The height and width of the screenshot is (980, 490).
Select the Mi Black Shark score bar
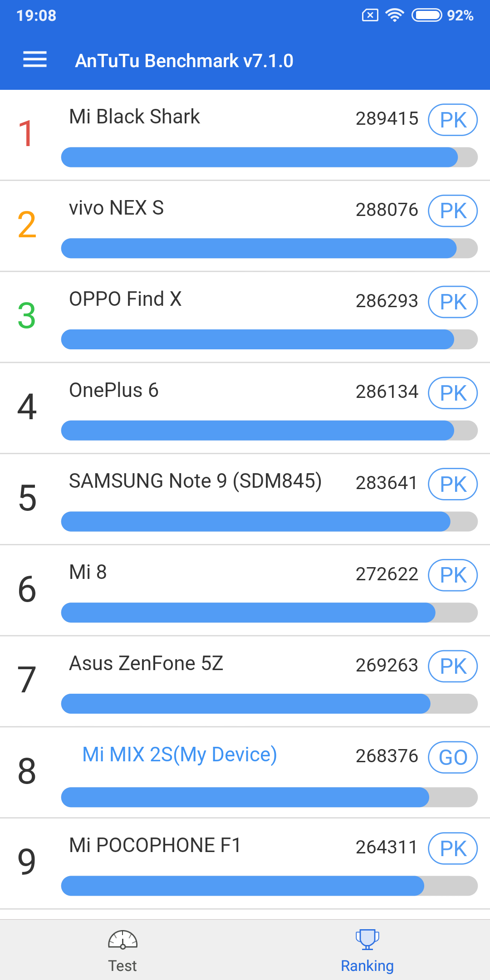coord(269,157)
